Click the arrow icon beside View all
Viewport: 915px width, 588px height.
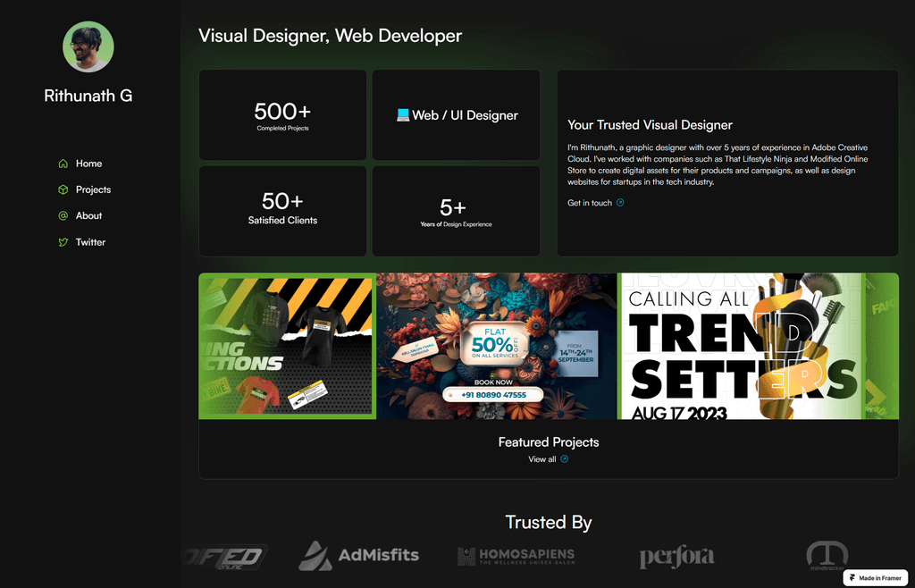click(565, 459)
